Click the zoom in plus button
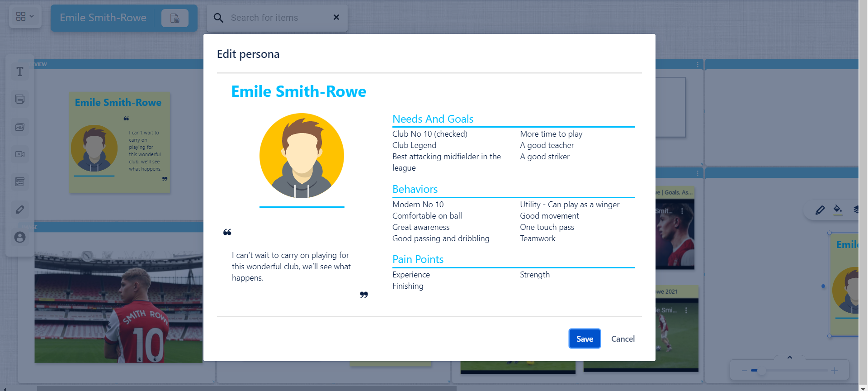The width and height of the screenshot is (868, 391). click(834, 371)
